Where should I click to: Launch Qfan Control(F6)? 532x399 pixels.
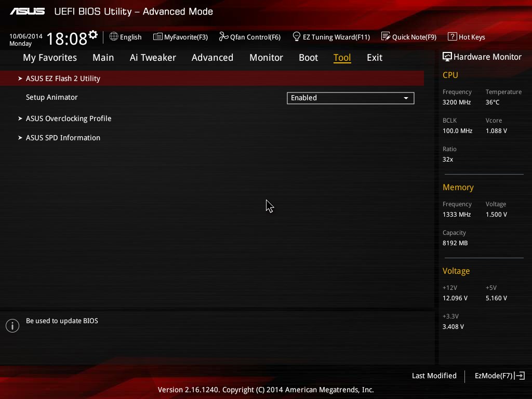click(x=250, y=37)
